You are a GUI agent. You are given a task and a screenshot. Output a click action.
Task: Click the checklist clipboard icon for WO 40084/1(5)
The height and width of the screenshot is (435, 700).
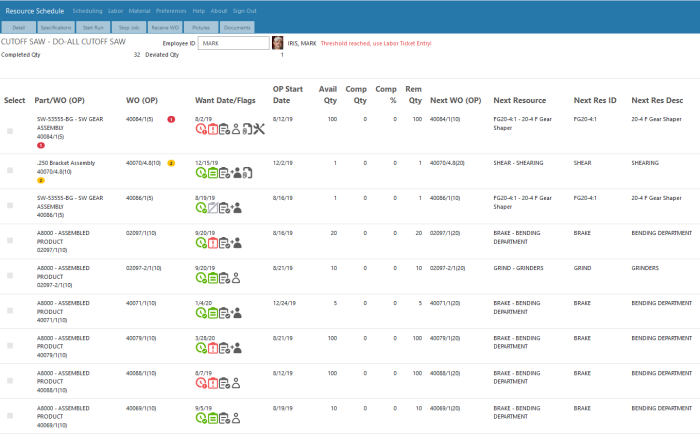pos(225,130)
